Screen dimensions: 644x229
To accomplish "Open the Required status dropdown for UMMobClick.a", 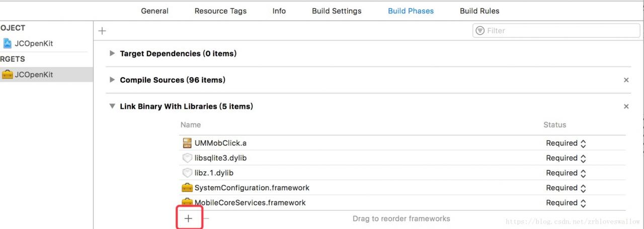I will (x=566, y=143).
